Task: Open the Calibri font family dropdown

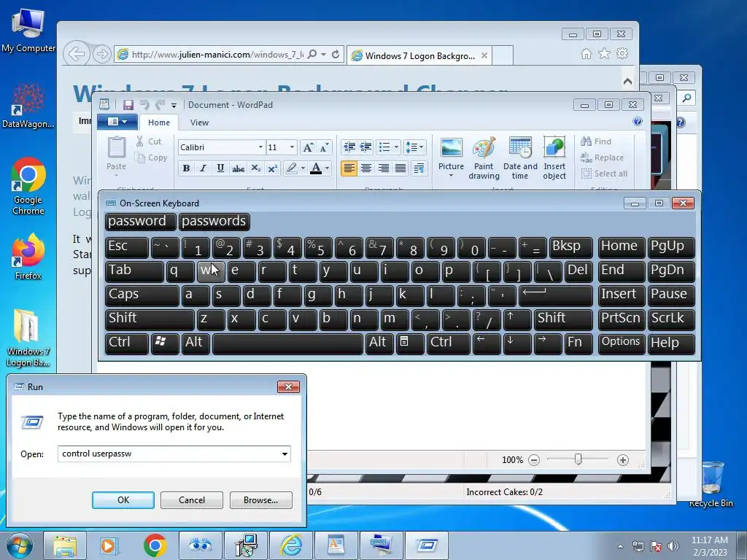Action: [260, 147]
